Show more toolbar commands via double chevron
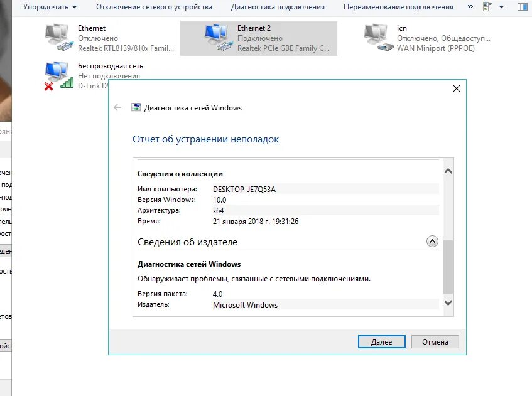 click(470, 6)
